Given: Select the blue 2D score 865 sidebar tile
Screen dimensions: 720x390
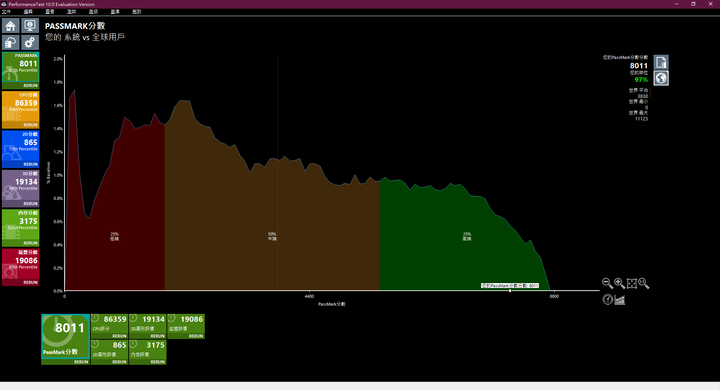Looking at the screenshot, I should click(x=21, y=149).
